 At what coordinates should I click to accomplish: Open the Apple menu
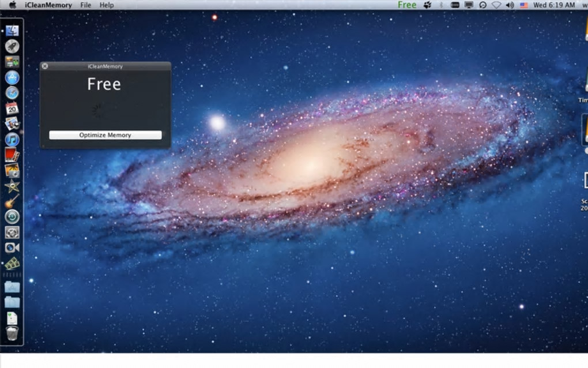(x=12, y=5)
